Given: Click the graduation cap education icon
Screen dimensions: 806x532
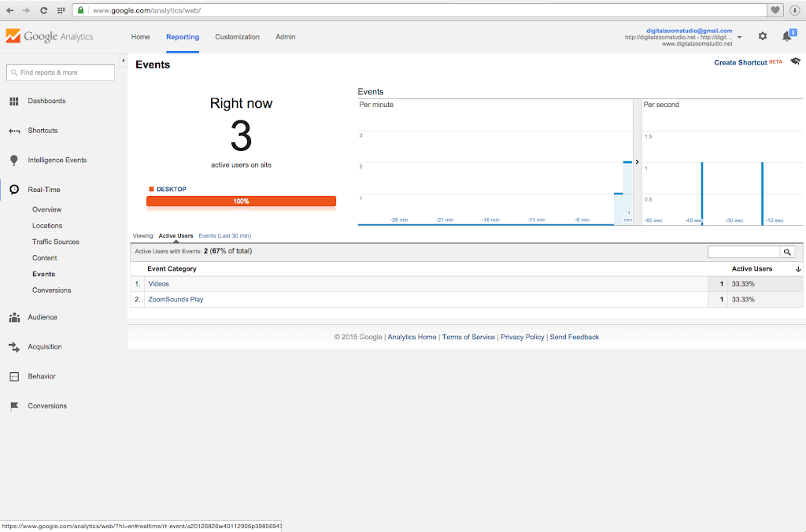Looking at the screenshot, I should pos(795,61).
